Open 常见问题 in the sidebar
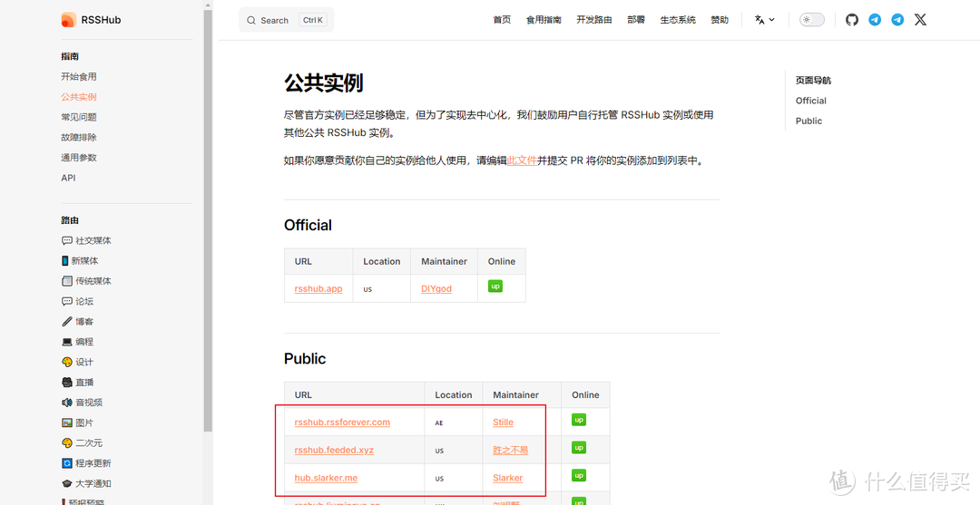 [x=79, y=117]
